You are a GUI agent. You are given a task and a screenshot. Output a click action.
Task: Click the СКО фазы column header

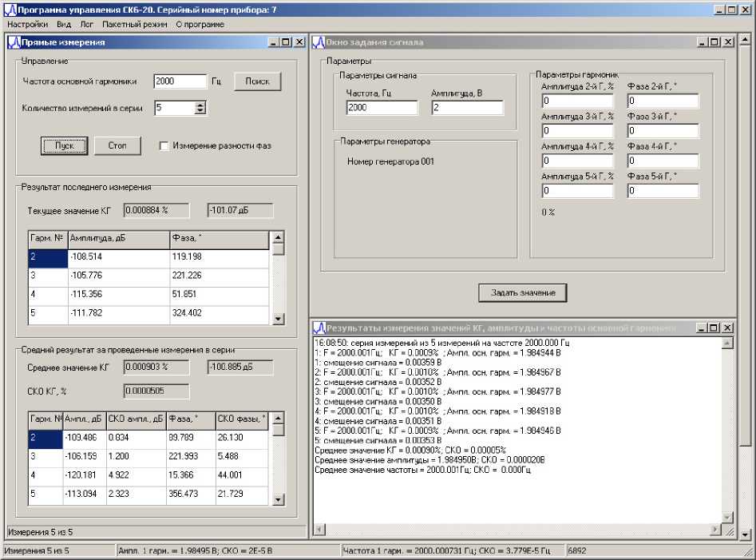coord(242,419)
